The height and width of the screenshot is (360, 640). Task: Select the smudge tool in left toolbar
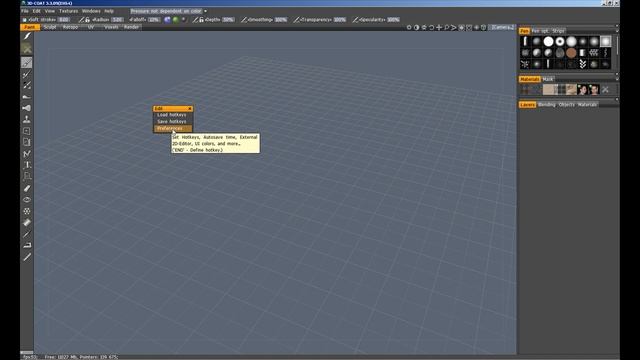27,97
